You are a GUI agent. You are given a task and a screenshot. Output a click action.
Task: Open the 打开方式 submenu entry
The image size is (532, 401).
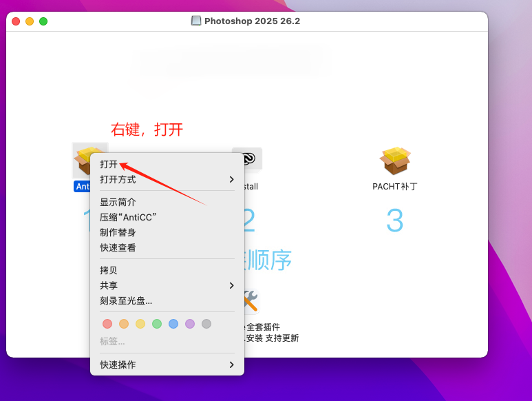click(167, 179)
